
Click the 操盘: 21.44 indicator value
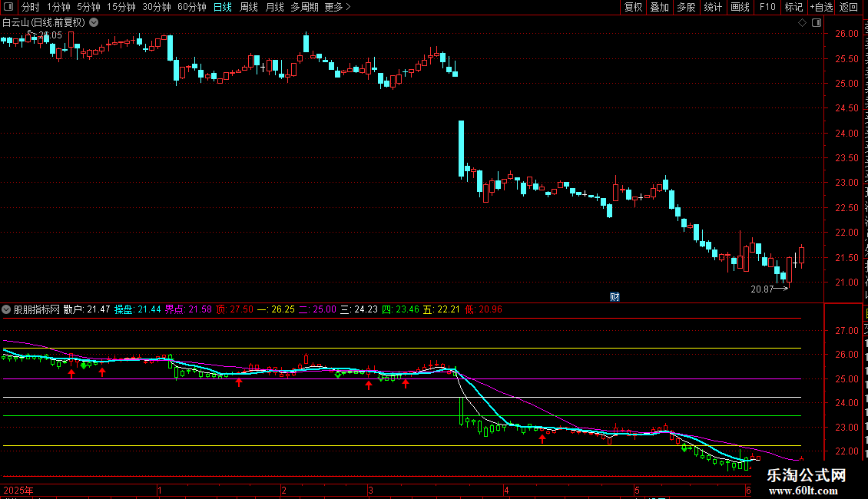coord(137,310)
